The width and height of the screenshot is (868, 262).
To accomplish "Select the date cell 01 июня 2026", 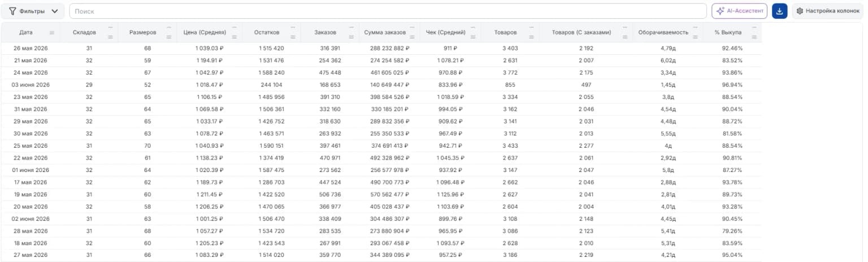I will coord(31,170).
